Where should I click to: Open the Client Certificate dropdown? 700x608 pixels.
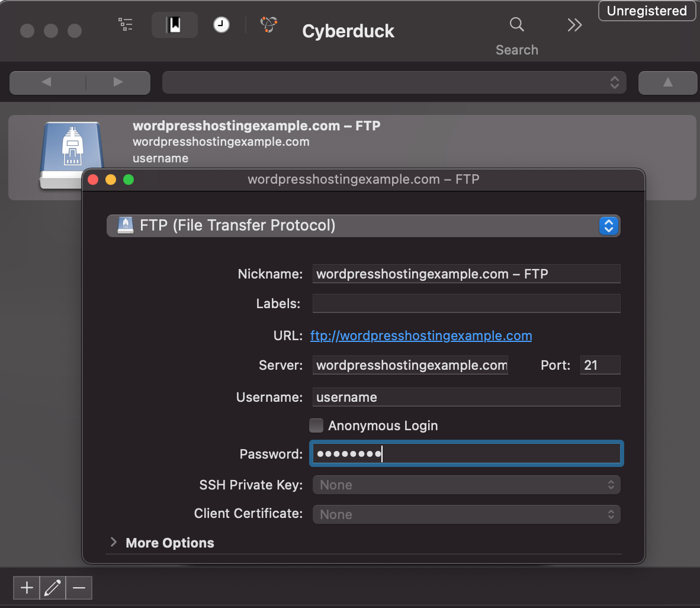[466, 514]
